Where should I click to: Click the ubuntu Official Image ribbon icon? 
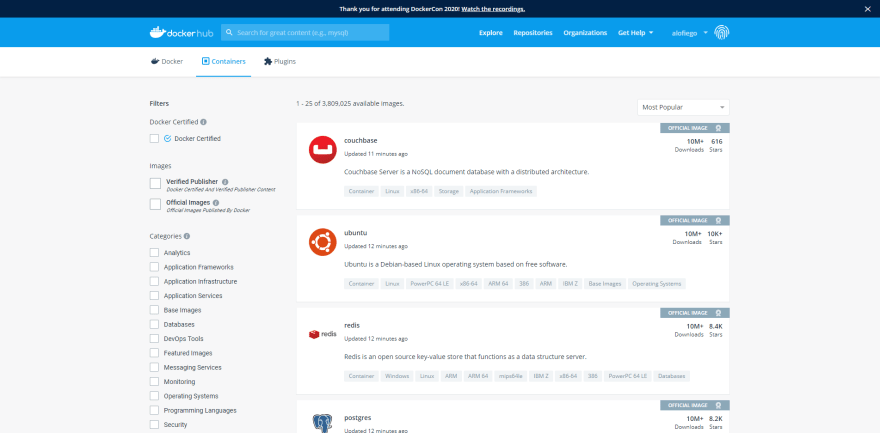(718, 220)
